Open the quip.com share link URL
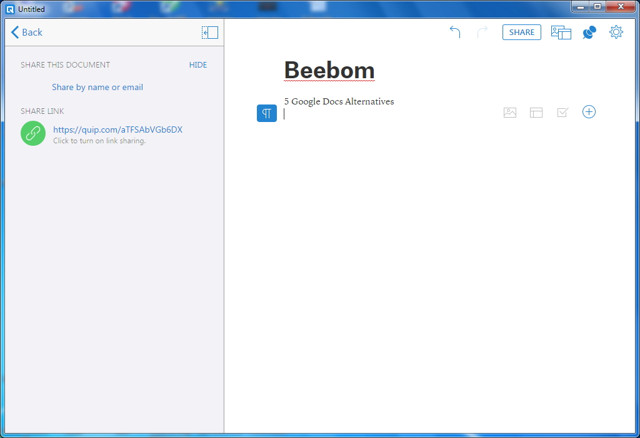640x438 pixels. tap(118, 129)
